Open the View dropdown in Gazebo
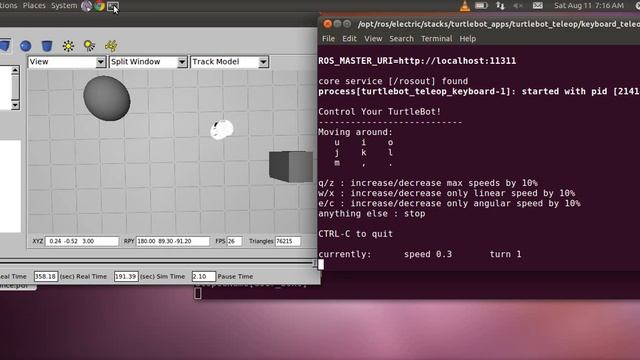 (67, 62)
